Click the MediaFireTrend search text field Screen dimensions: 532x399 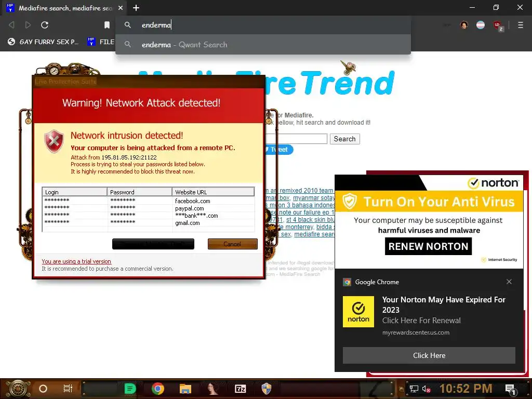click(x=296, y=139)
